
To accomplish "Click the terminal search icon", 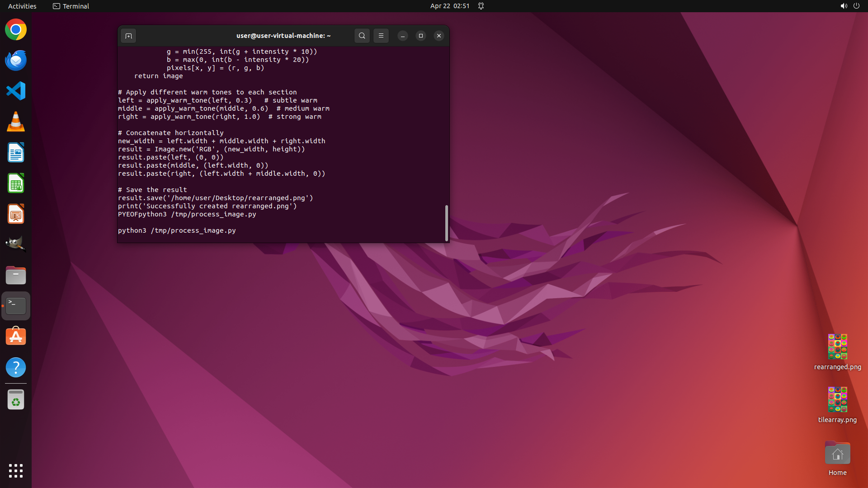I will [362, 36].
